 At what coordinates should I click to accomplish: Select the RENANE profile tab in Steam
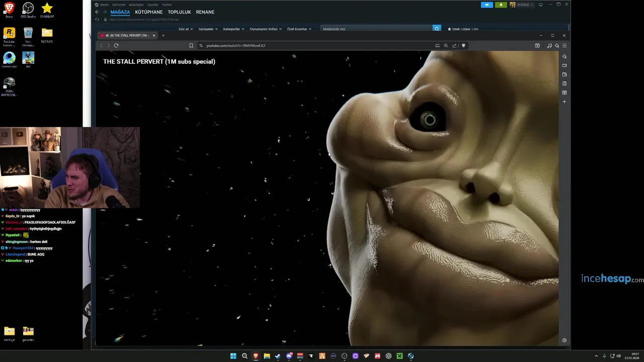[x=205, y=12]
